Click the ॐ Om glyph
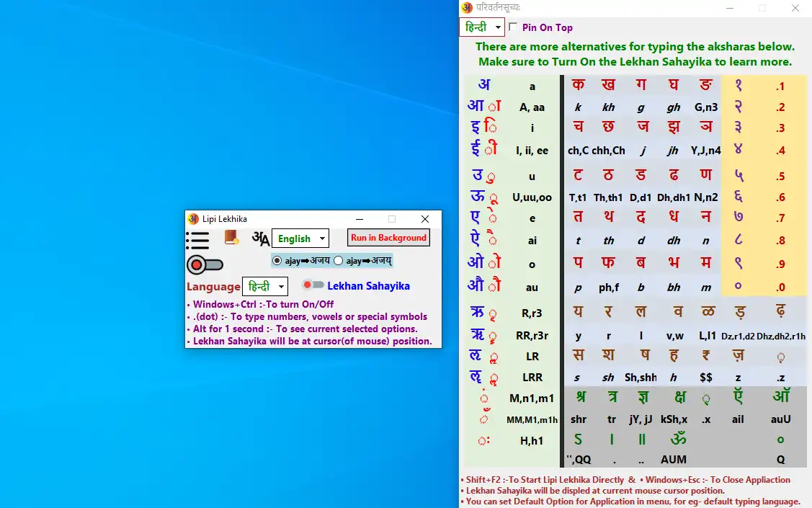The image size is (812, 508). [x=678, y=439]
